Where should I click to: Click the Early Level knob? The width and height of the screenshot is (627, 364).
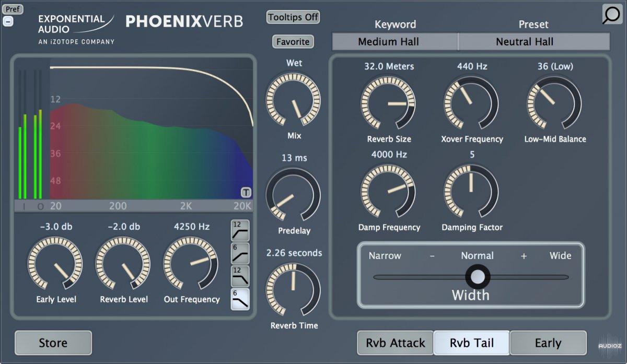55,263
